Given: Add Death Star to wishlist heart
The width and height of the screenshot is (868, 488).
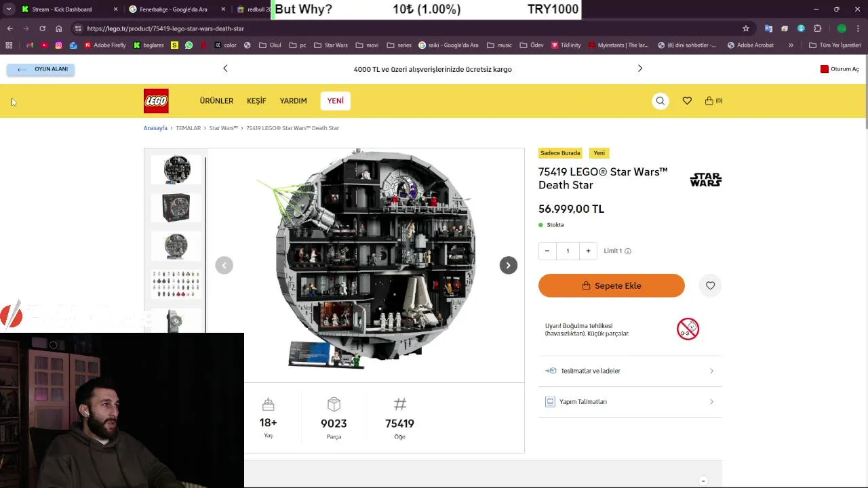Looking at the screenshot, I should [x=710, y=285].
